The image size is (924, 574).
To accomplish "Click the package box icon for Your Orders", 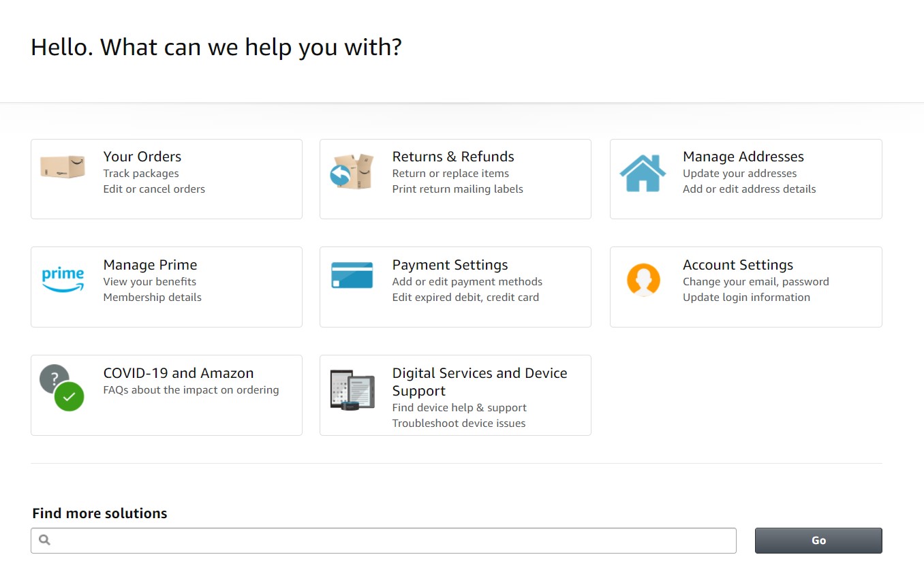I will click(63, 165).
